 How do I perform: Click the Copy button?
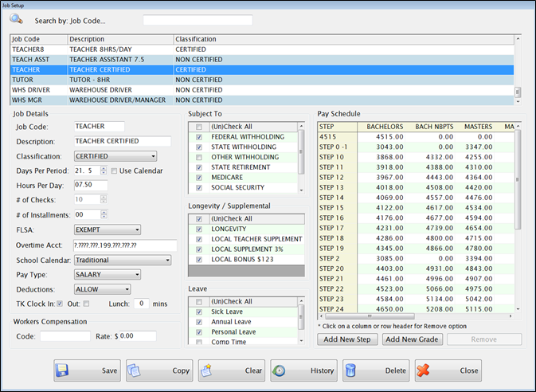[159, 370]
